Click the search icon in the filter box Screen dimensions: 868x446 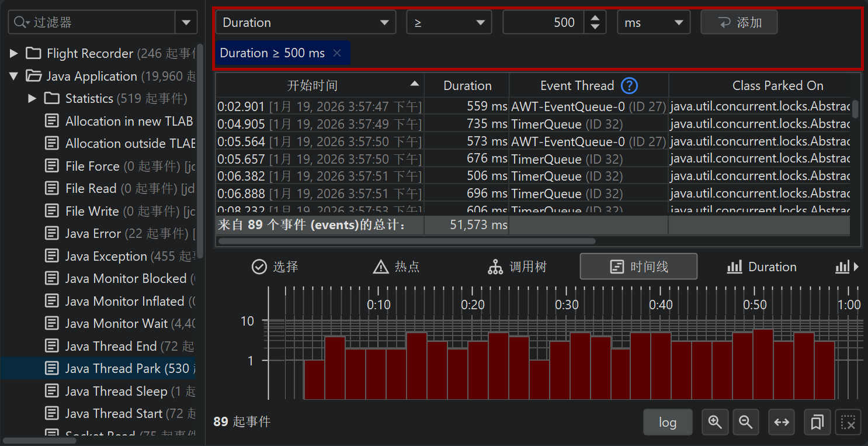20,22
